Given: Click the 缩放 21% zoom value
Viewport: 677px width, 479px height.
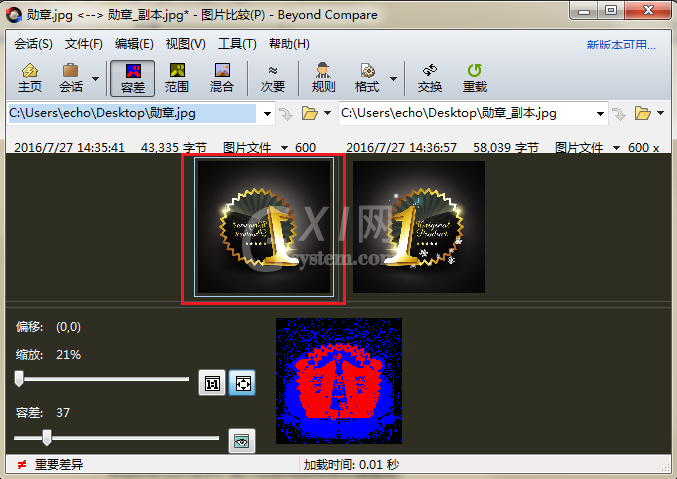Looking at the screenshot, I should [69, 355].
